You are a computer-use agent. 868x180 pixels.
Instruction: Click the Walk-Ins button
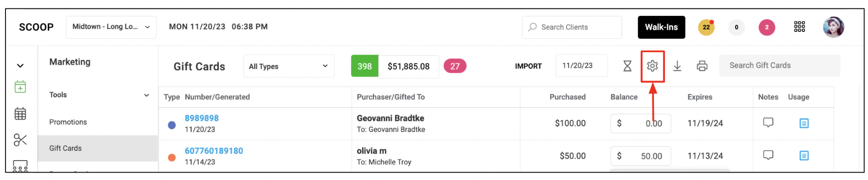pos(661,27)
